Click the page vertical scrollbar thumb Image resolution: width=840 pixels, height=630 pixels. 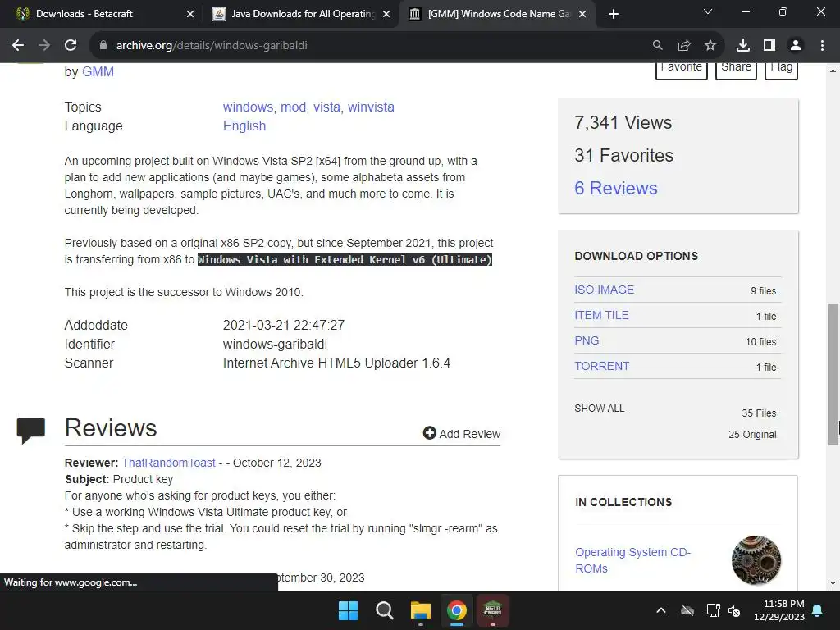[833, 374]
